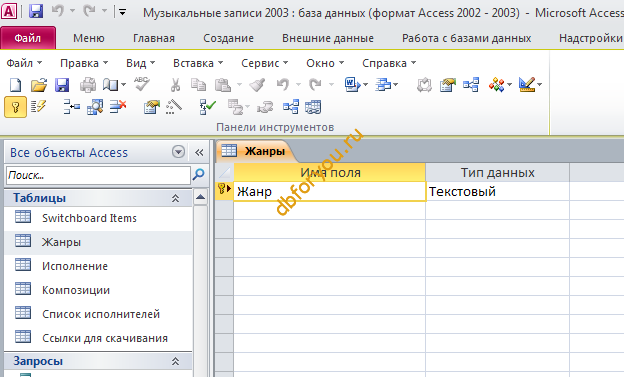
Task: Click the Build wand icon
Action: click(x=174, y=107)
